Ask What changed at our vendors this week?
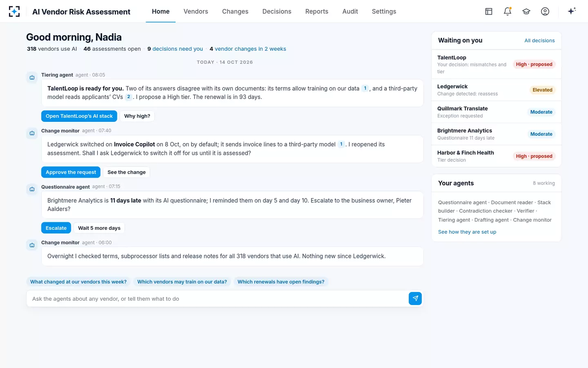Image resolution: width=588 pixels, height=368 pixels. point(78,282)
